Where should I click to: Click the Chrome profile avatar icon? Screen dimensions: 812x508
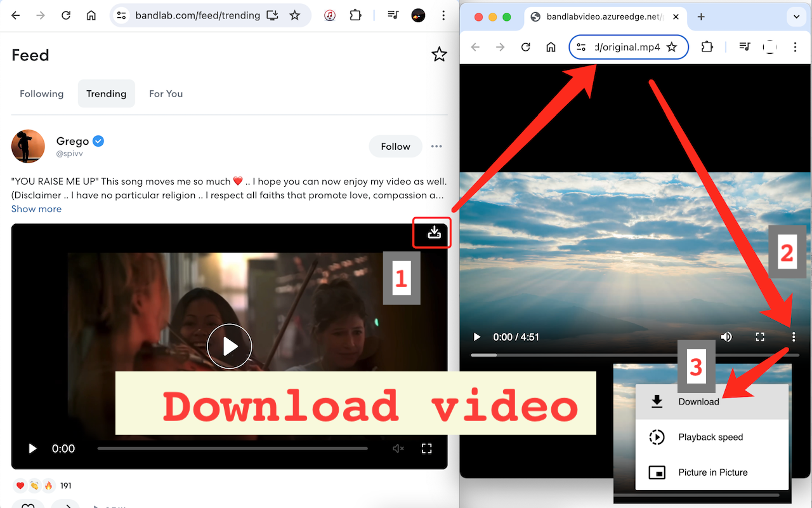[x=418, y=16]
